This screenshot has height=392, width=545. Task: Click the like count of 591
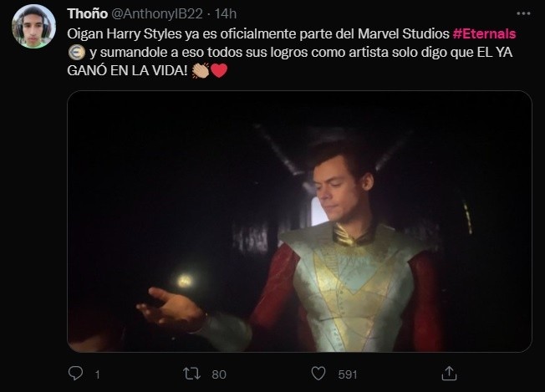[348, 374]
